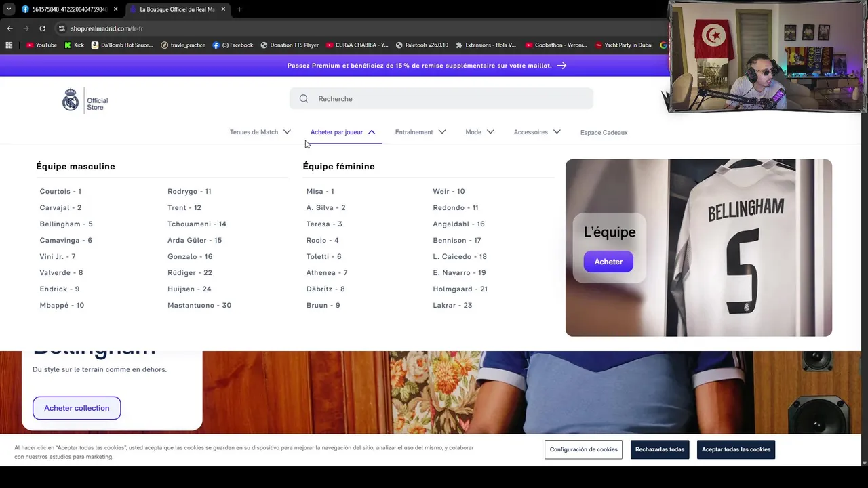Select Tchouameni - 14
868x488 pixels.
[x=197, y=224]
